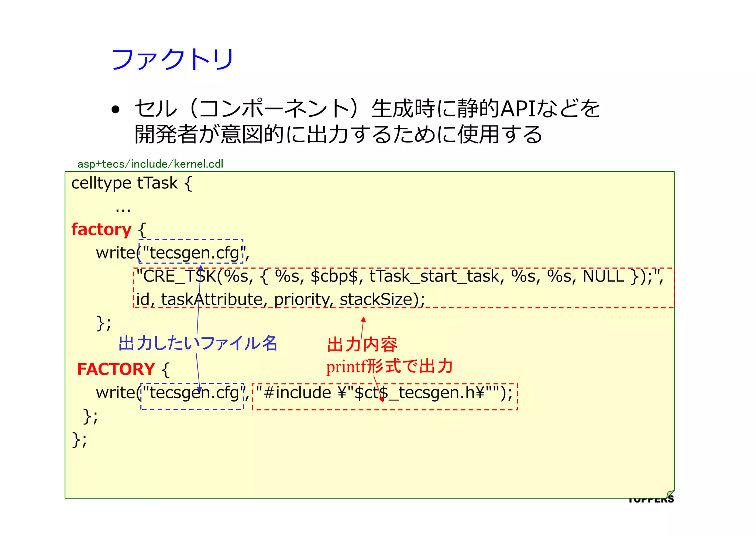Click the slide title ファクトリ
The image size is (756, 535).
click(x=172, y=59)
